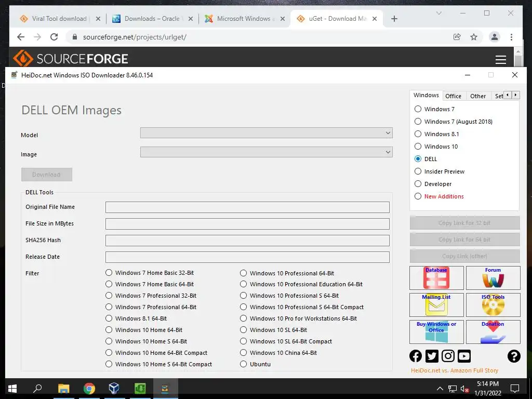Click the Download button
Viewport: 532px width, 399px height.
click(46, 175)
